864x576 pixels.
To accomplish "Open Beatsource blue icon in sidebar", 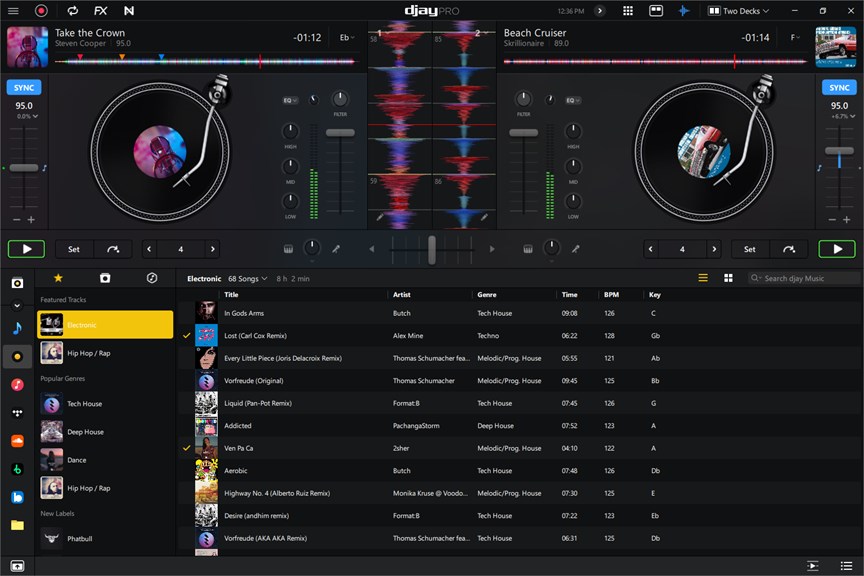I will tap(17, 497).
